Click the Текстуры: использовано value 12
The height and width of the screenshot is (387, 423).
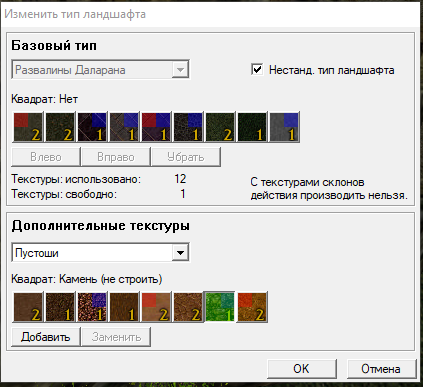coord(180,179)
